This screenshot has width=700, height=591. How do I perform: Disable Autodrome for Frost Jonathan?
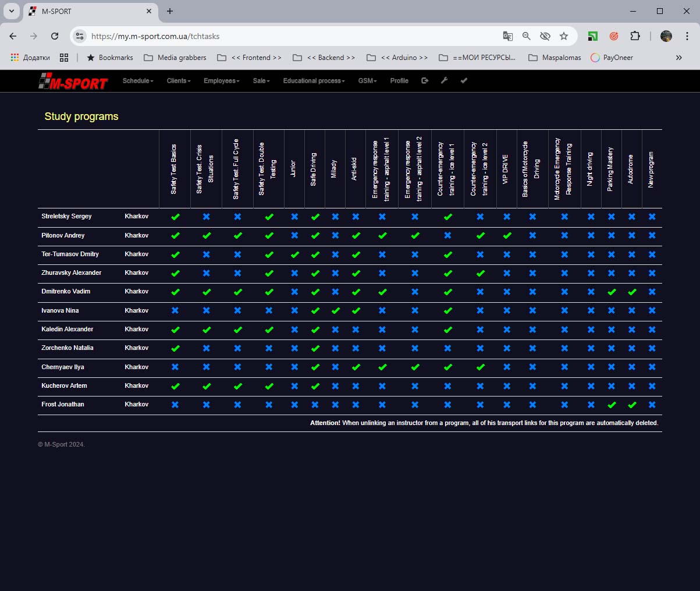click(632, 405)
